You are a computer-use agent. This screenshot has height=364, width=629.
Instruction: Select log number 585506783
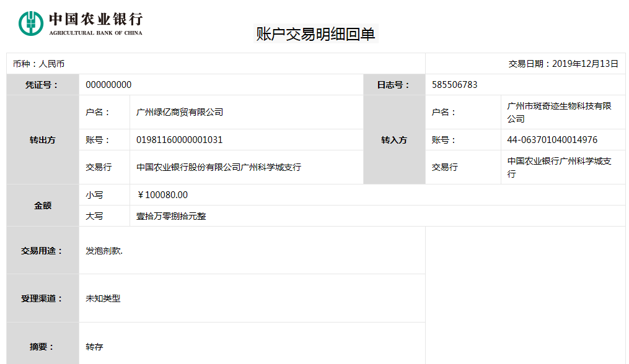pos(454,85)
